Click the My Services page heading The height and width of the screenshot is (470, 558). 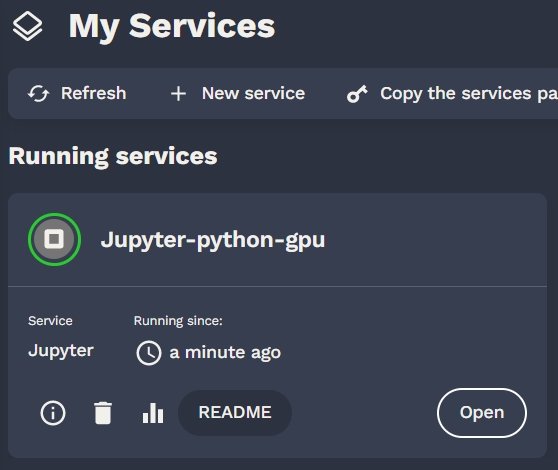coord(172,26)
